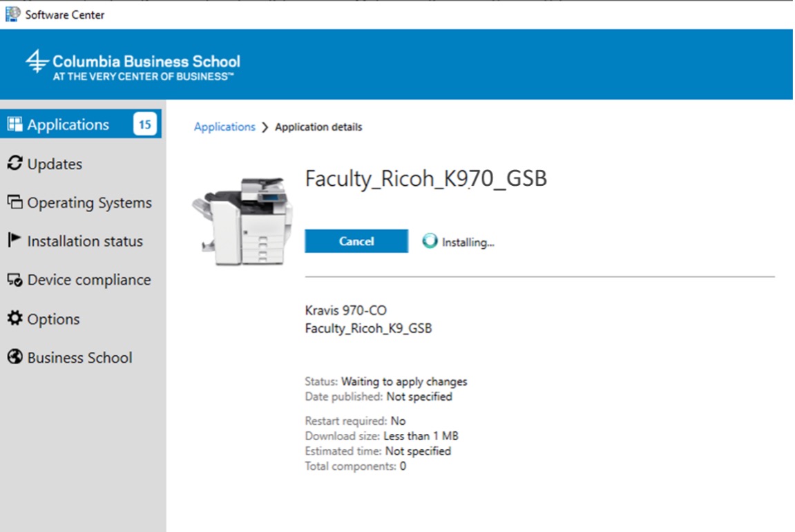This screenshot has height=532, width=795.
Task: Click the Columbia Business School logo
Action: click(133, 65)
